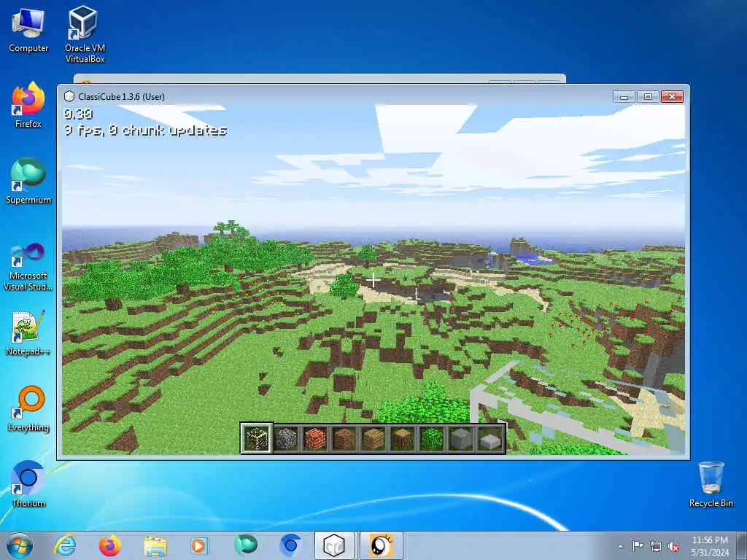Select the cobblestone block in the hotbar
747x560 pixels.
[x=286, y=438]
